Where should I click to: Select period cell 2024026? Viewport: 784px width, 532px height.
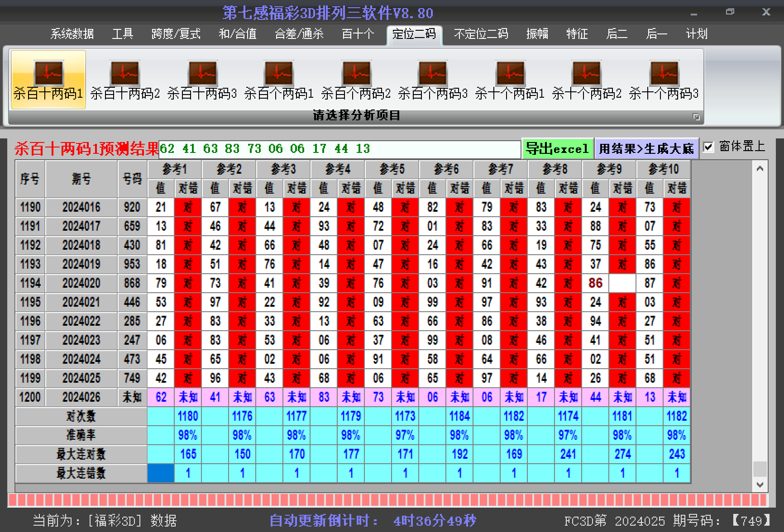pos(81,397)
